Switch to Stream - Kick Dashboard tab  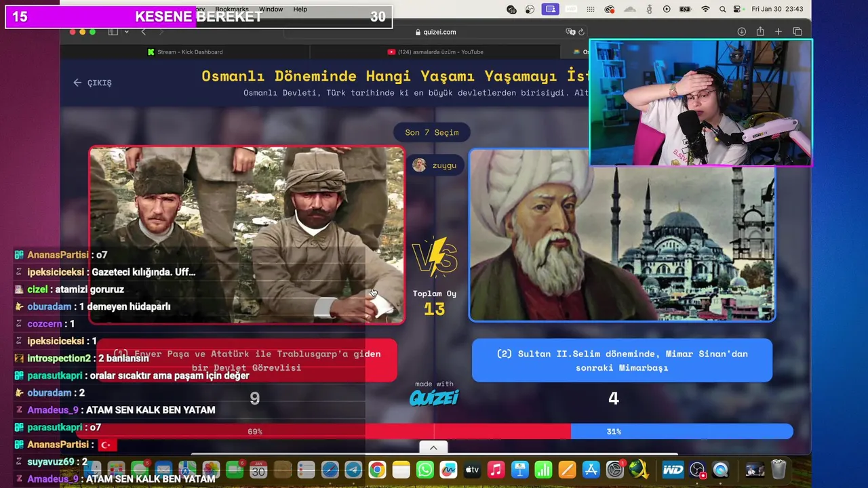pyautogui.click(x=184, y=52)
